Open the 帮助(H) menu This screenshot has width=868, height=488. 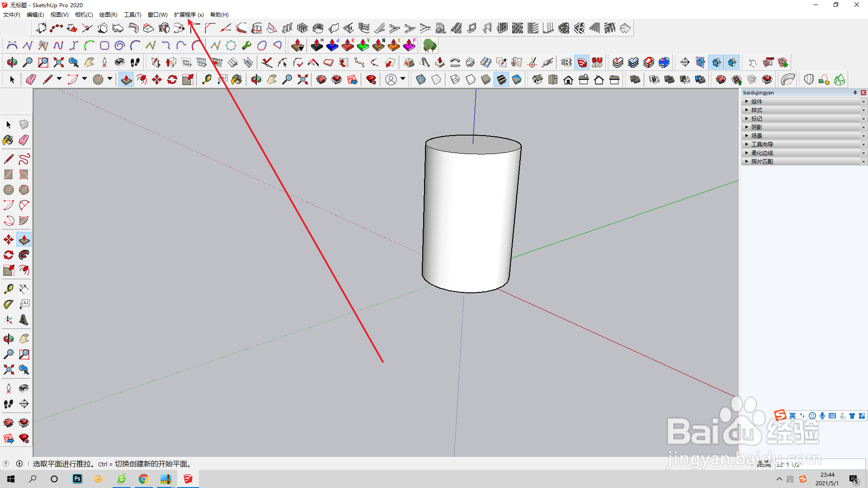tap(219, 15)
